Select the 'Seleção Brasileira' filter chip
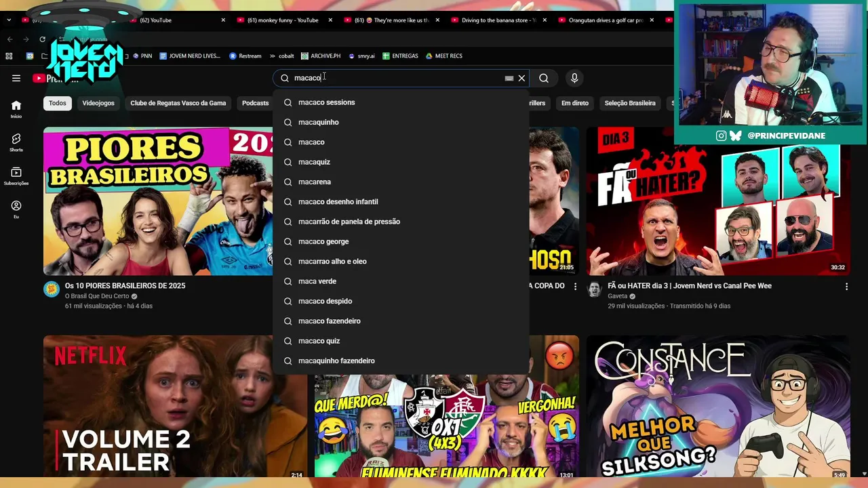The image size is (868, 488). coord(630,103)
